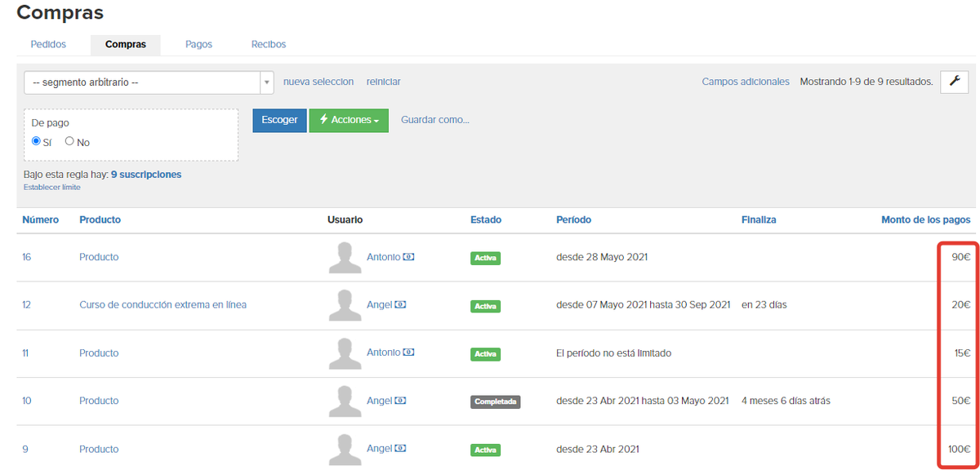This screenshot has width=980, height=470.
Task: Click Angel's avatar in purchase 12
Action: [x=345, y=305]
